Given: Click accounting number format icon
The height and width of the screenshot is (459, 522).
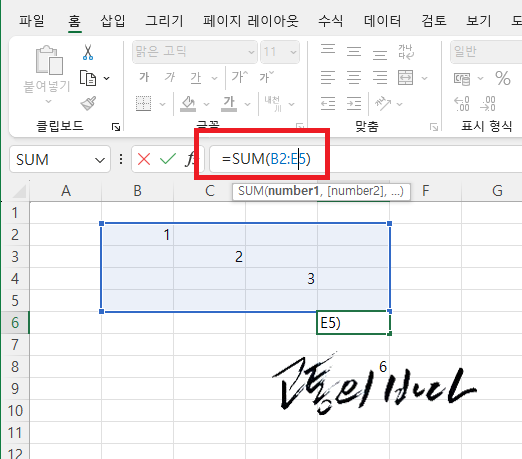Looking at the screenshot, I should click(462, 79).
